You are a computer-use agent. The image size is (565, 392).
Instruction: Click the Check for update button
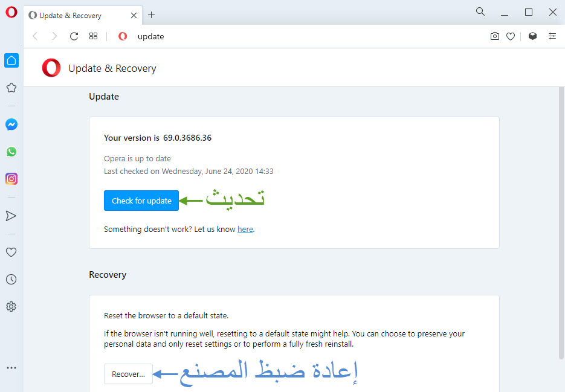point(141,201)
